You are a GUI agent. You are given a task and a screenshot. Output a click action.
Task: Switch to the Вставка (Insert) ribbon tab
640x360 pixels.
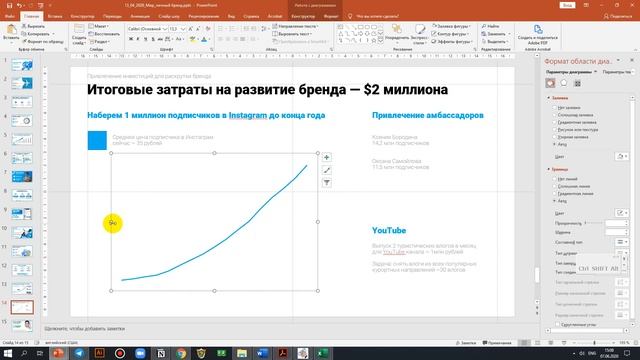pos(55,16)
